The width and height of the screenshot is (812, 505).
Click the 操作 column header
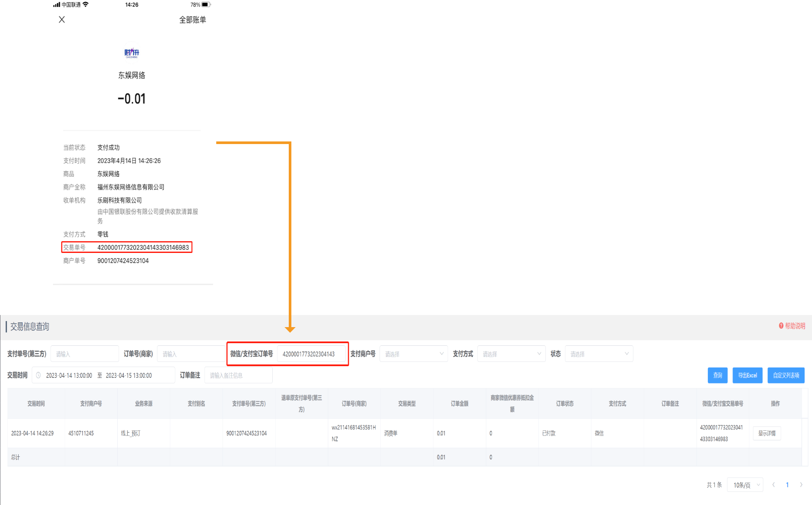click(775, 403)
